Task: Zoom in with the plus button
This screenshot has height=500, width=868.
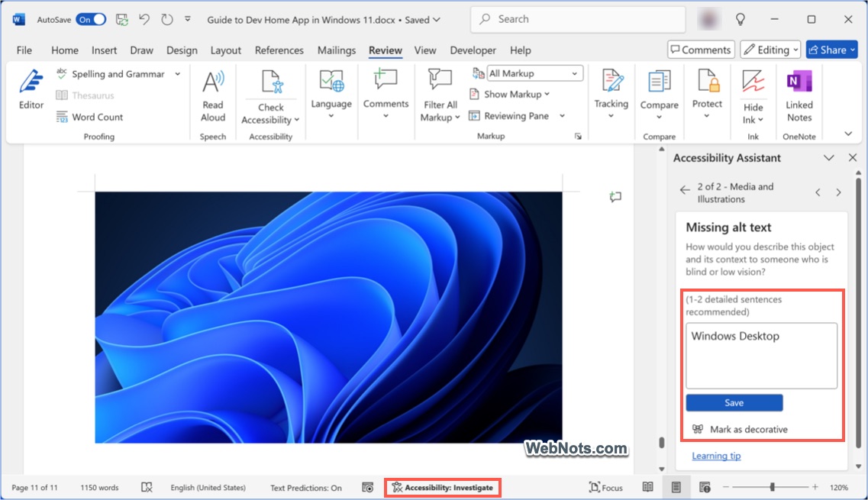Action: click(815, 487)
